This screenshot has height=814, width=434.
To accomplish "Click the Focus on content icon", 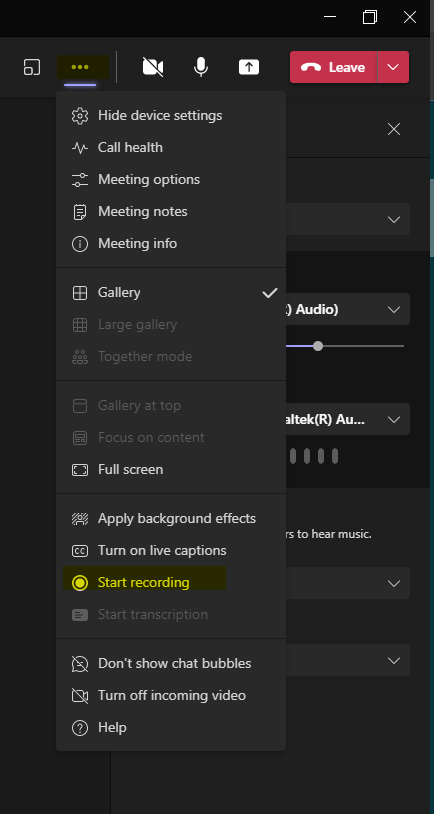I will 80,438.
